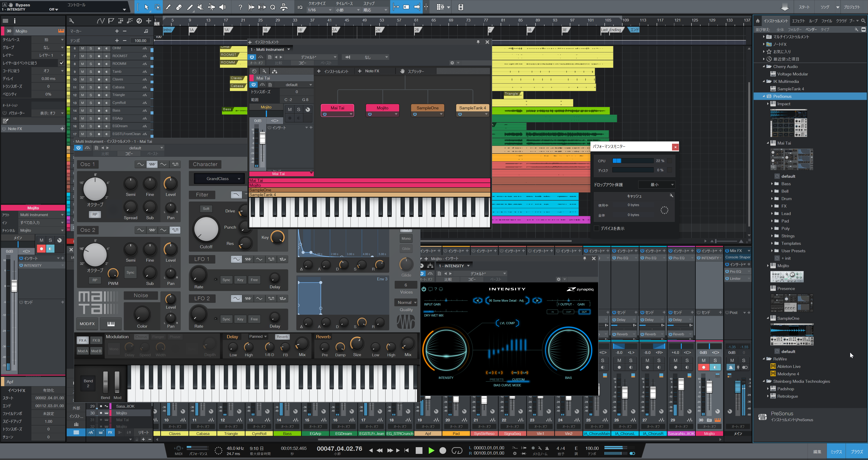The image size is (868, 460).
Task: Toggle the INTENSITY plugin power icon
Action: click(424, 289)
